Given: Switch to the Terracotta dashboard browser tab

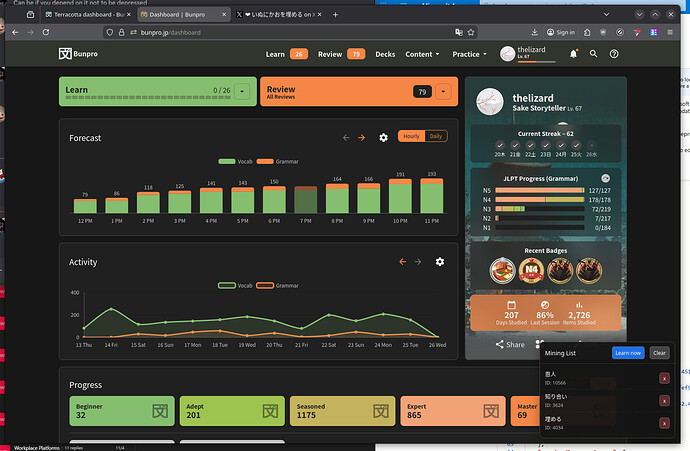Looking at the screenshot, I should (85, 16).
